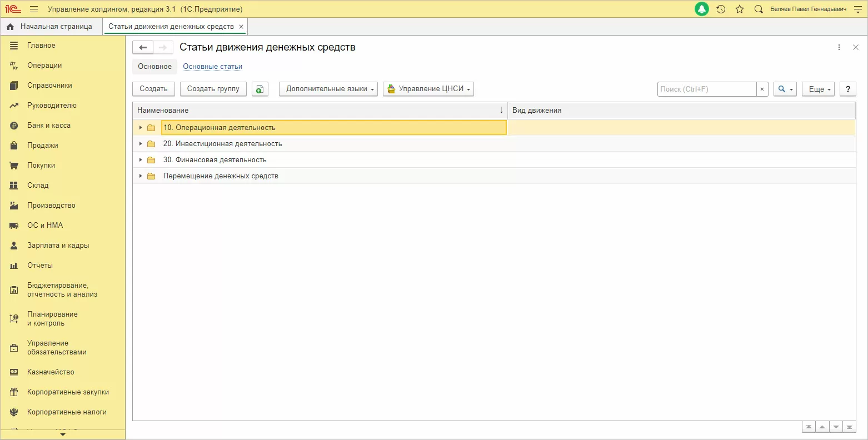Close the Статьи движения денежных средств tab

(241, 27)
